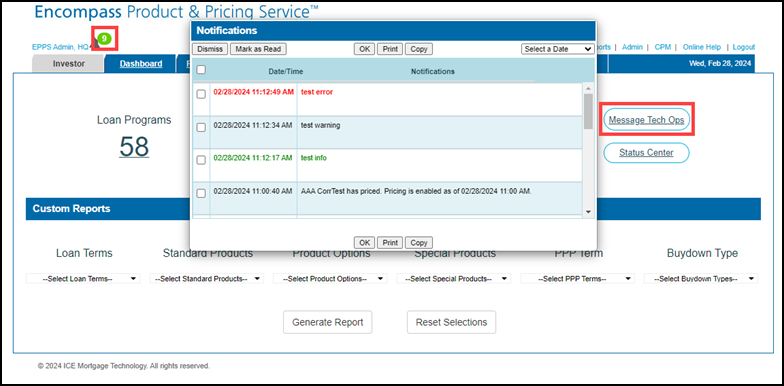Open the Admin link in the top menu
Image resolution: width=784 pixels, height=386 pixels.
(632, 47)
